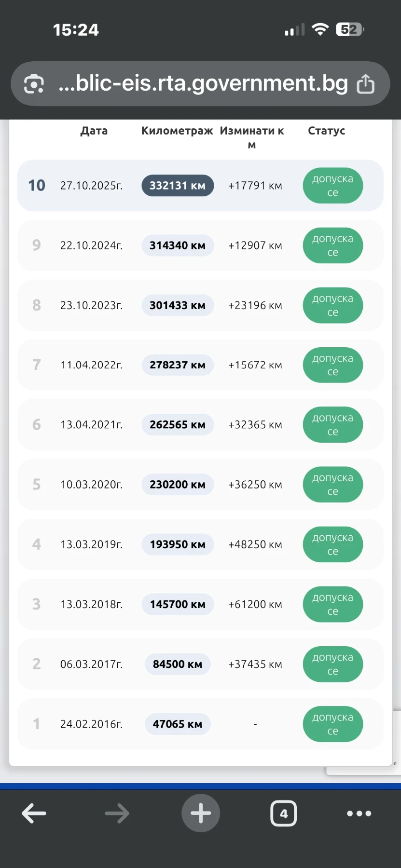Screen dimensions: 401x868
Task: Tap the rta.government.bg address field
Action: [203, 84]
